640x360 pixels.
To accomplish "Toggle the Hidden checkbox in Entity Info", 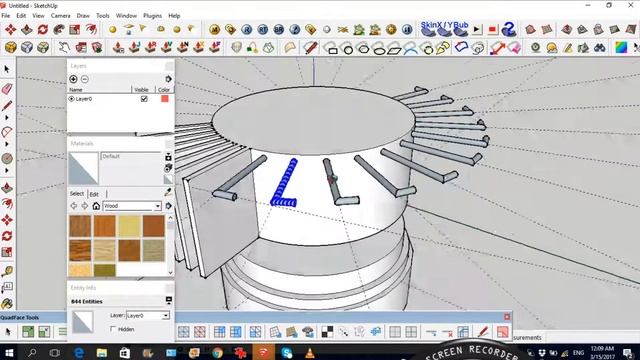I will pos(113,329).
